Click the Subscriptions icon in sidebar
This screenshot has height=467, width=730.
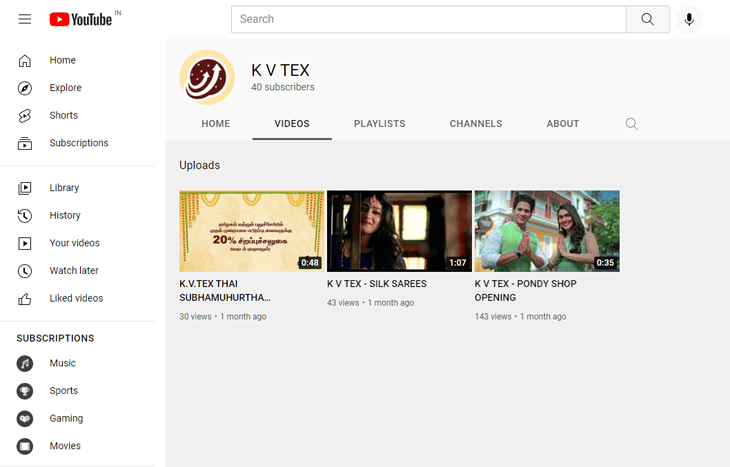(x=25, y=143)
